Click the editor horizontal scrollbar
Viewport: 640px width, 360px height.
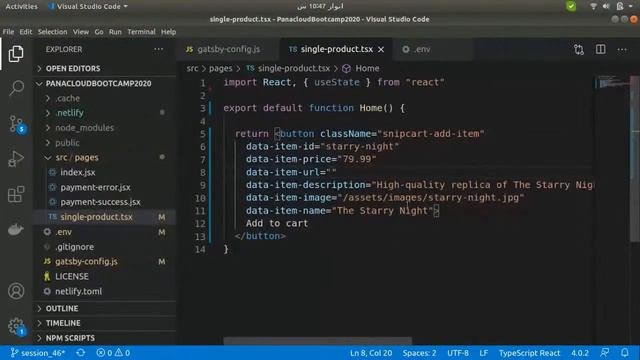(318, 341)
